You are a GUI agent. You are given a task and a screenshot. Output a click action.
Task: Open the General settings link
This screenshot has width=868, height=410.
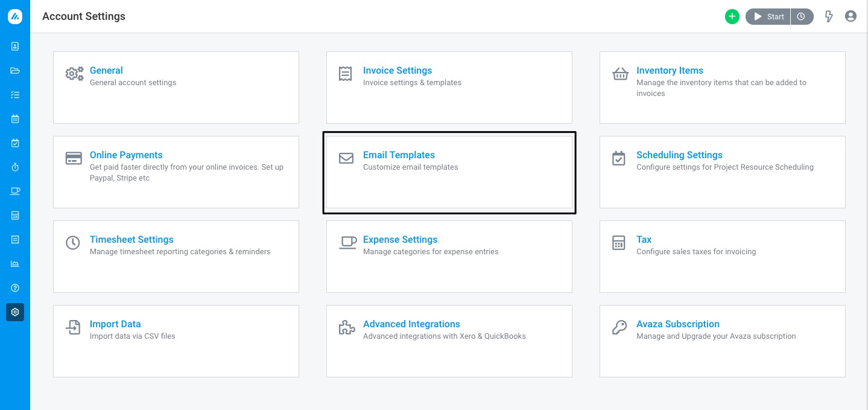pos(106,71)
